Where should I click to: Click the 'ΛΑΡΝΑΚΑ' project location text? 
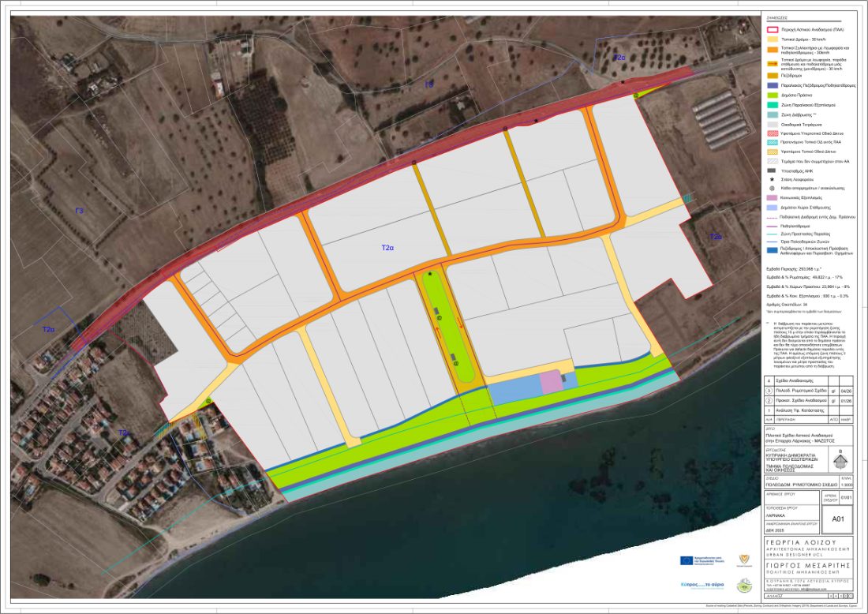(776, 515)
